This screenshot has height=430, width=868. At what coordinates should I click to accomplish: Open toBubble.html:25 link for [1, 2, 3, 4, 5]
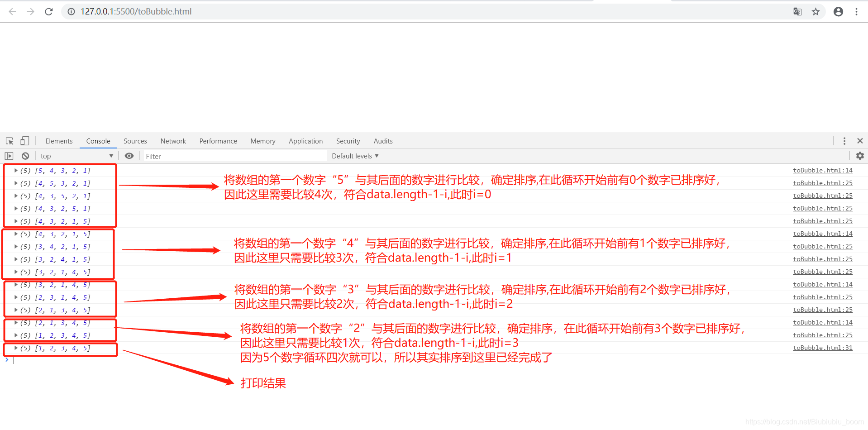[x=823, y=335]
